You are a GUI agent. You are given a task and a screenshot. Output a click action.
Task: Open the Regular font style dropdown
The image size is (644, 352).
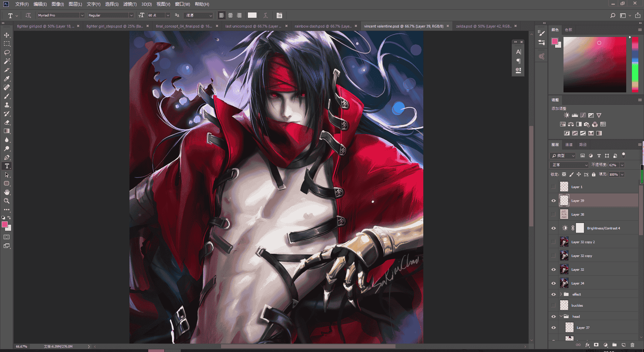point(131,15)
